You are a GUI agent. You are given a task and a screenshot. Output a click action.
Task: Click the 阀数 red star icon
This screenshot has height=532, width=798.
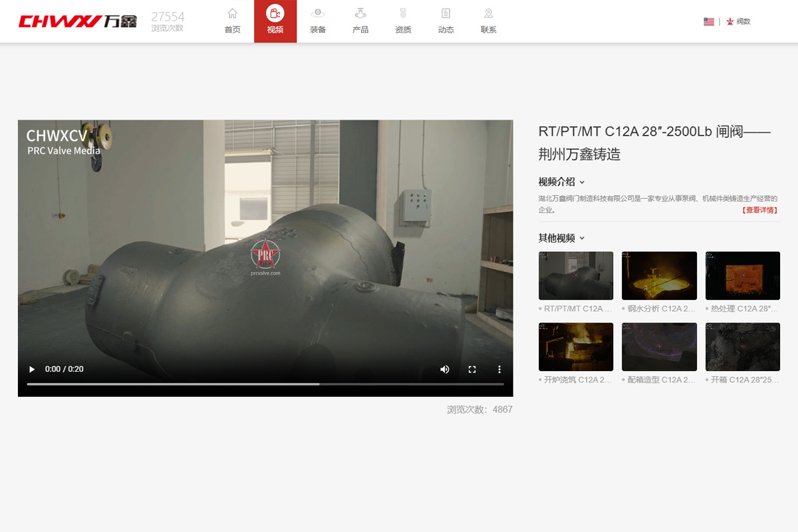[x=730, y=21]
